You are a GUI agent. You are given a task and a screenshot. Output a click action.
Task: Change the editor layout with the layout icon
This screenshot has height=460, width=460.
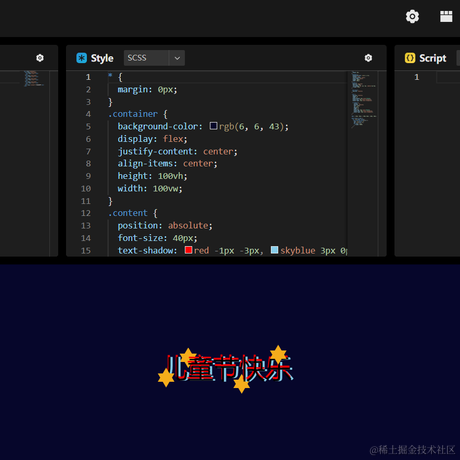446,16
